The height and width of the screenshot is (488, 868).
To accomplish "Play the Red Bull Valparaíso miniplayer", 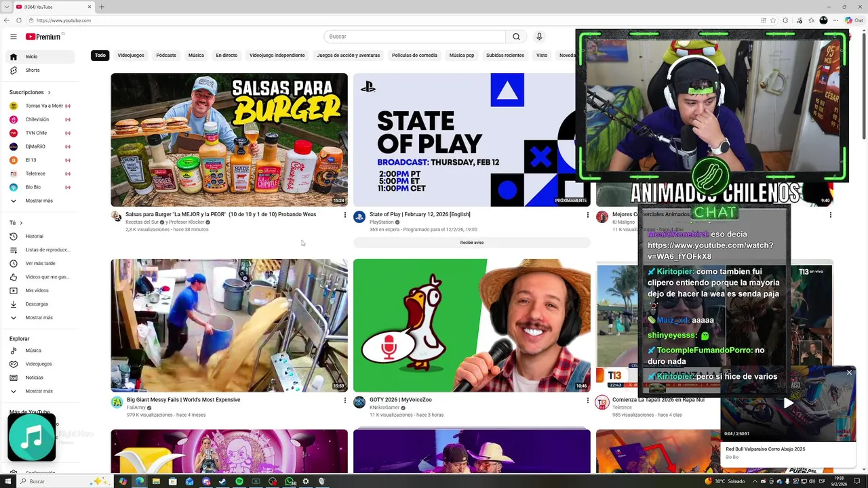I will point(789,403).
